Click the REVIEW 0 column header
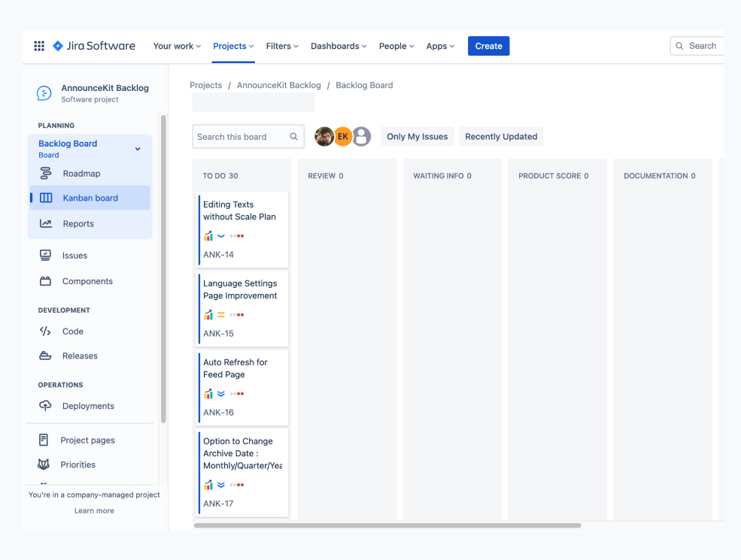This screenshot has width=741, height=560. click(x=326, y=176)
